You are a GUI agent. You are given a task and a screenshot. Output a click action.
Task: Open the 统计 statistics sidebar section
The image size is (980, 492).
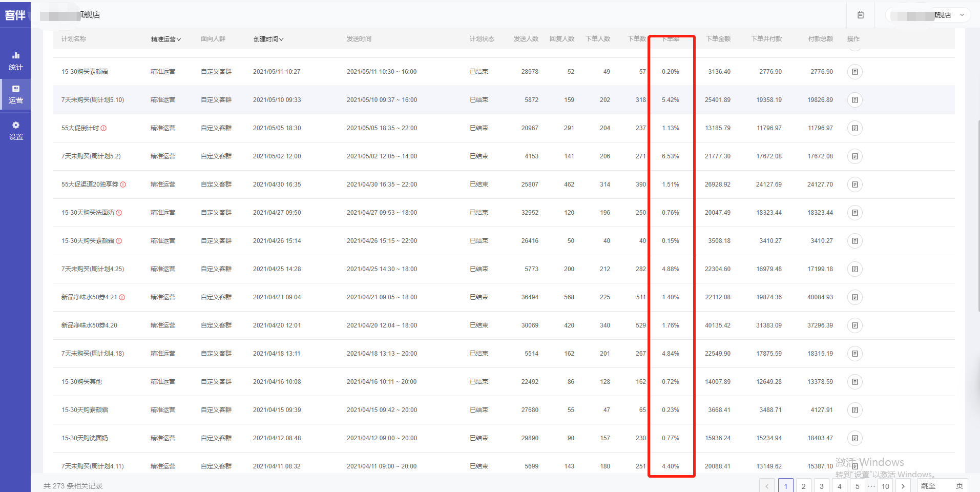15,61
